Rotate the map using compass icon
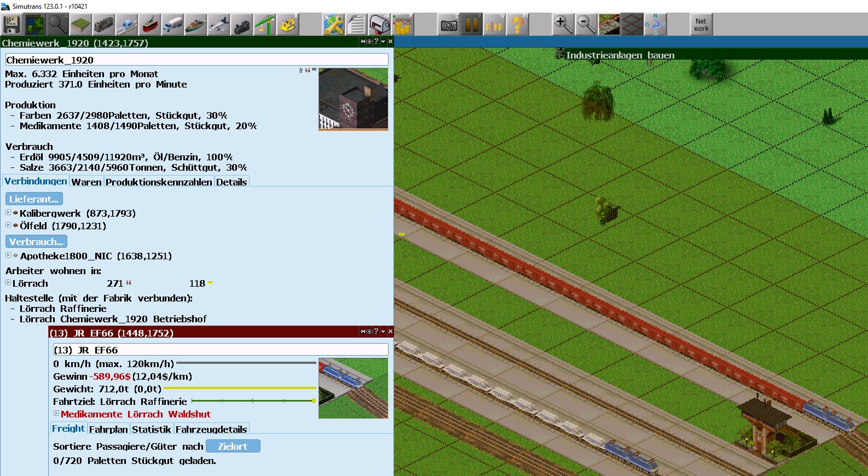 point(655,25)
